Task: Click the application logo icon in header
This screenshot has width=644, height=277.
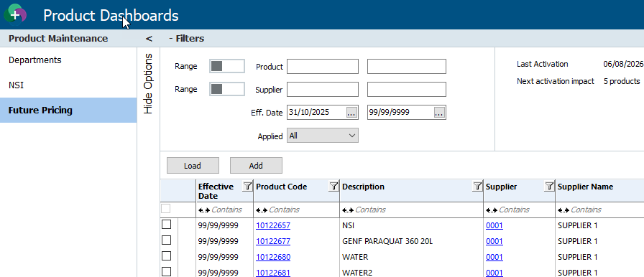Action: coord(15,14)
